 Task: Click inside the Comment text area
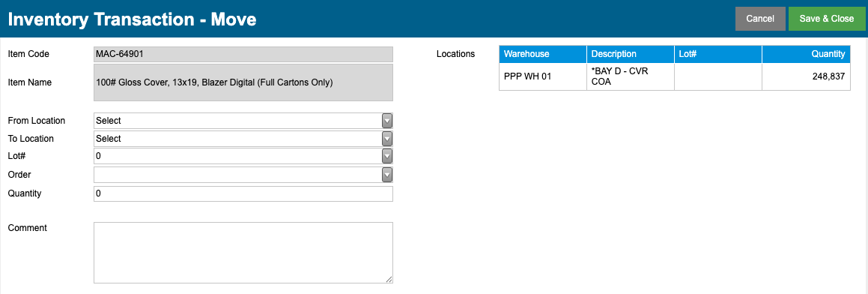(243, 253)
